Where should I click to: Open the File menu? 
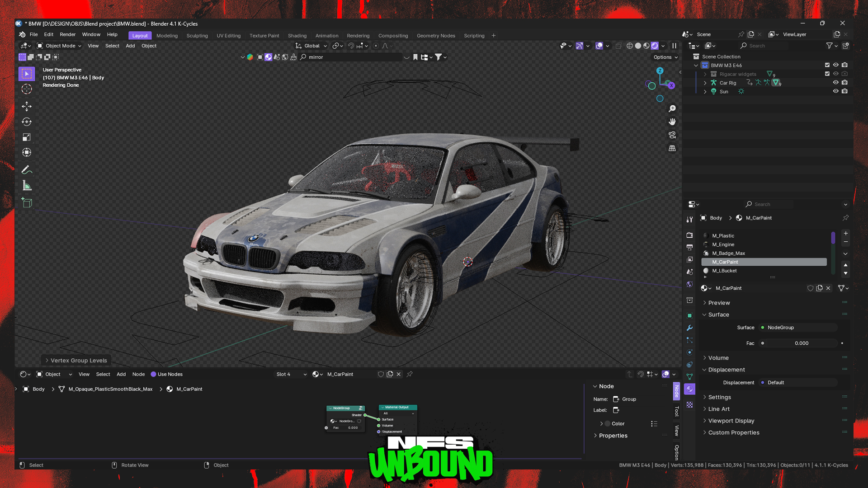(33, 34)
